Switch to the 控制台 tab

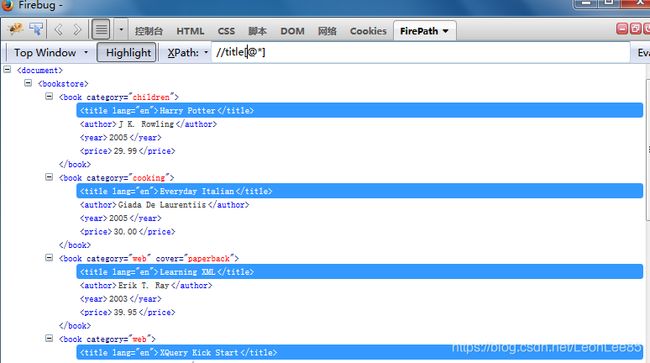tap(148, 31)
